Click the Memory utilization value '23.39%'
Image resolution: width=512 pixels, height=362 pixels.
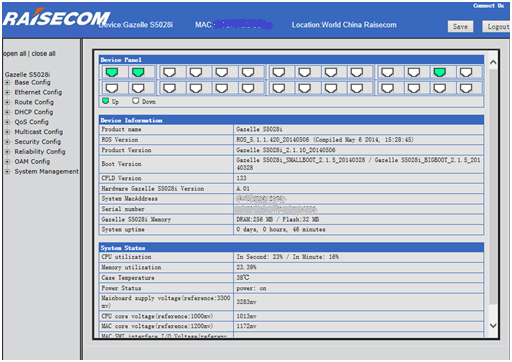246,267
